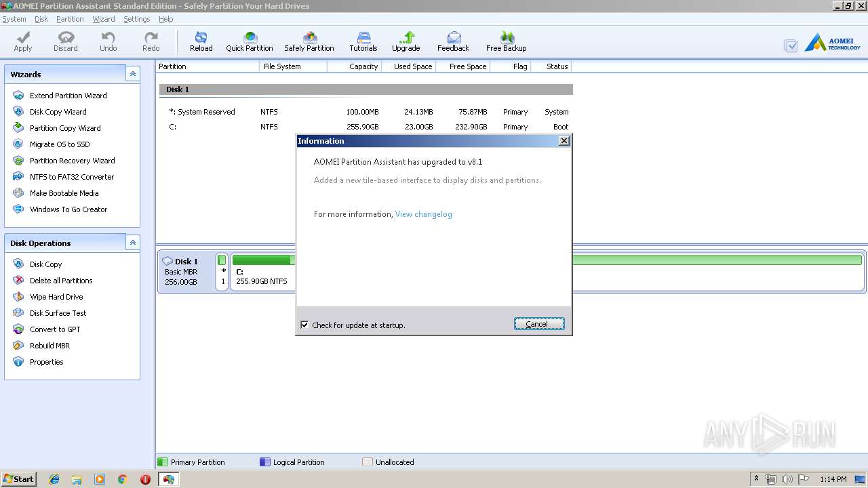Viewport: 868px width, 488px height.
Task: Select the System Reserved block in disk map
Action: pos(222,272)
